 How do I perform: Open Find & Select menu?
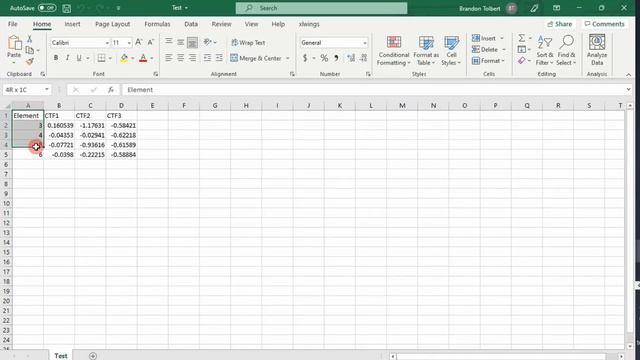pyautogui.click(x=566, y=51)
